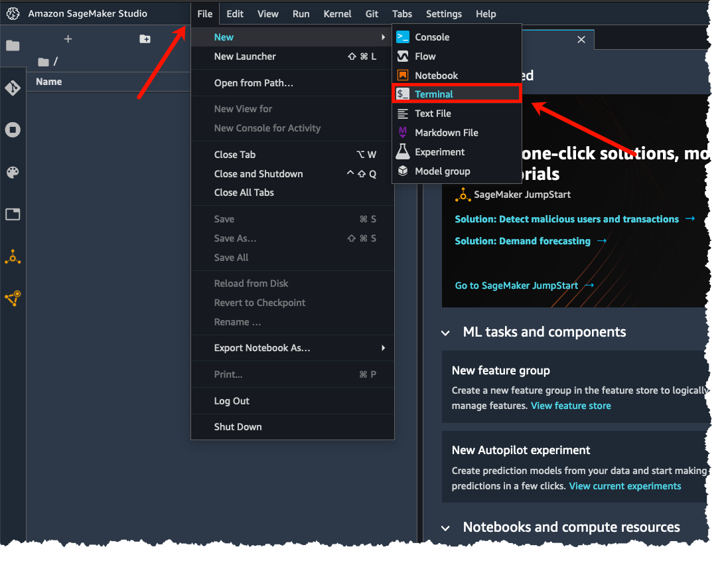Collapse Notebooks and compute resources section

pos(445,528)
